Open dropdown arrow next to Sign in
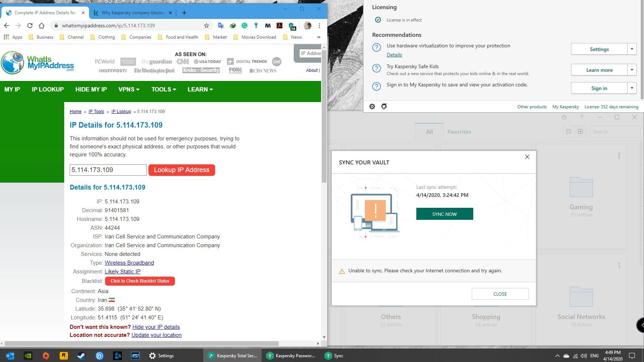This screenshot has width=644, height=362. [632, 88]
